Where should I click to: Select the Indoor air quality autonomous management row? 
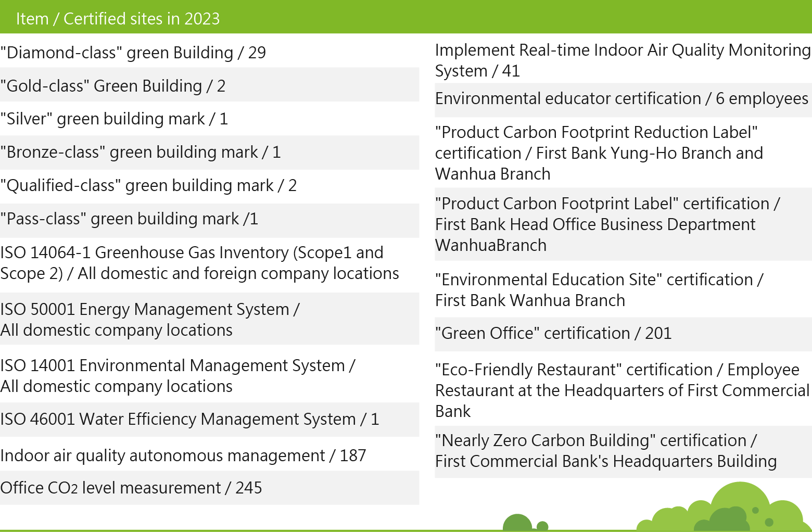pos(209,455)
